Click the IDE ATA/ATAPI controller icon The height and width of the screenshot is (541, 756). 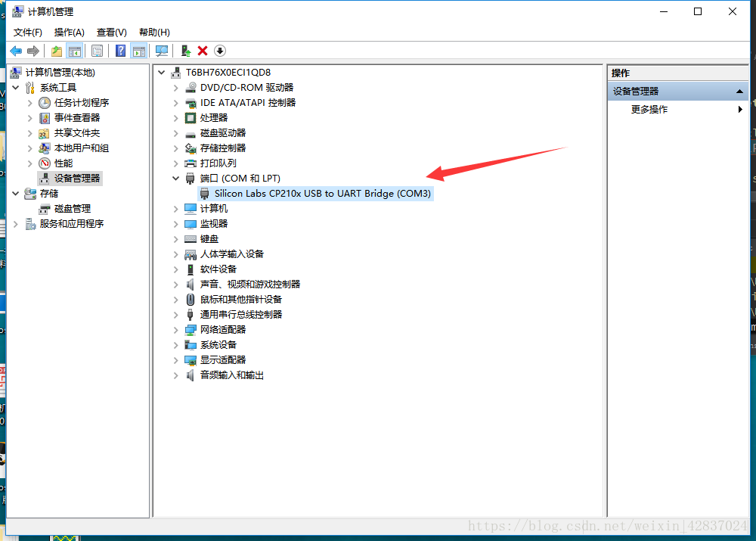coord(191,103)
